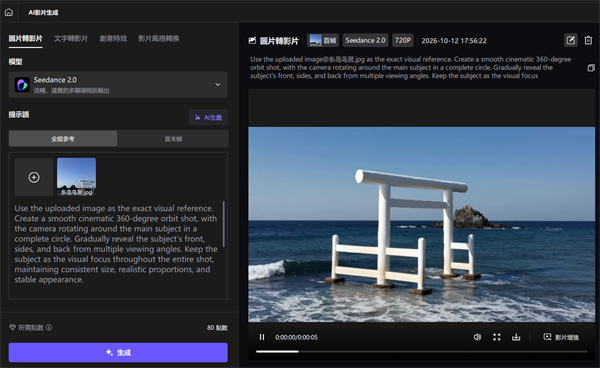Click the 720P resolution tag
The width and height of the screenshot is (600, 368).
403,41
